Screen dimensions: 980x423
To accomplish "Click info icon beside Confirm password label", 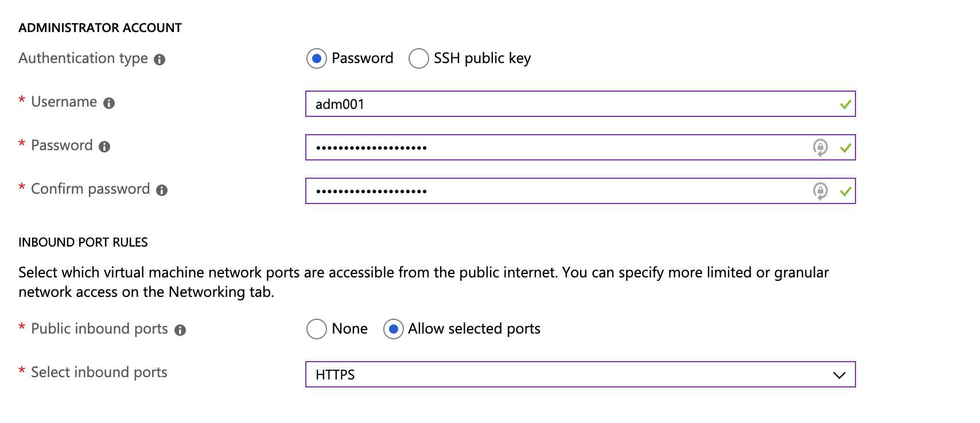I will tap(162, 190).
